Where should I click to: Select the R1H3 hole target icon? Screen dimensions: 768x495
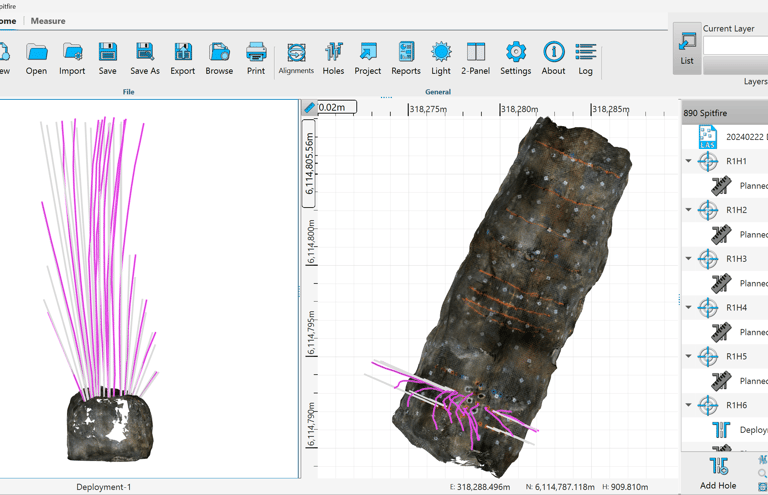708,259
